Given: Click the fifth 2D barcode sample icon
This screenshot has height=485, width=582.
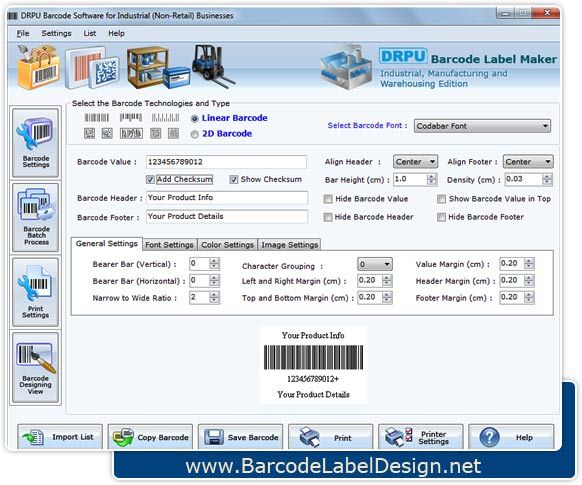Looking at the screenshot, I should coord(173,133).
